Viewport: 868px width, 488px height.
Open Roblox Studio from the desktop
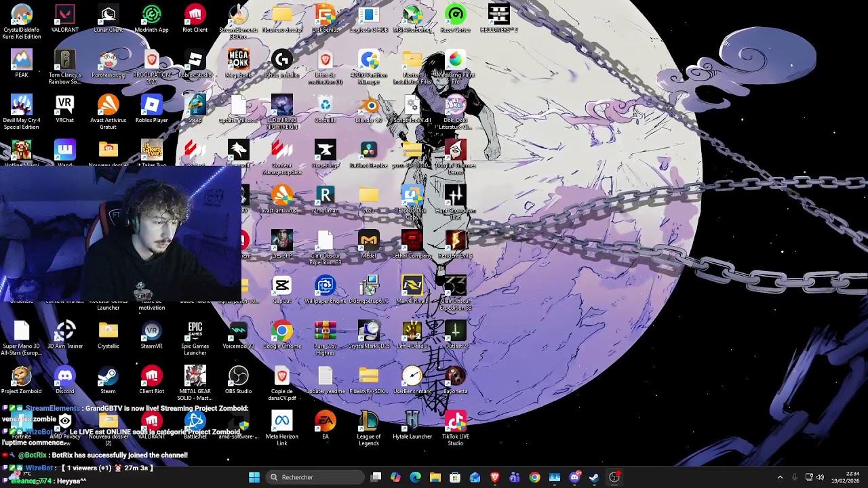[x=195, y=64]
